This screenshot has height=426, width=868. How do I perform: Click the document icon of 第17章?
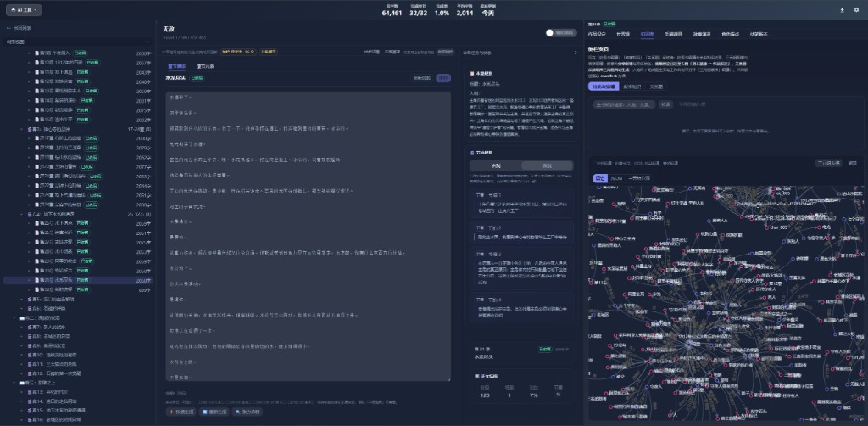coord(36,138)
